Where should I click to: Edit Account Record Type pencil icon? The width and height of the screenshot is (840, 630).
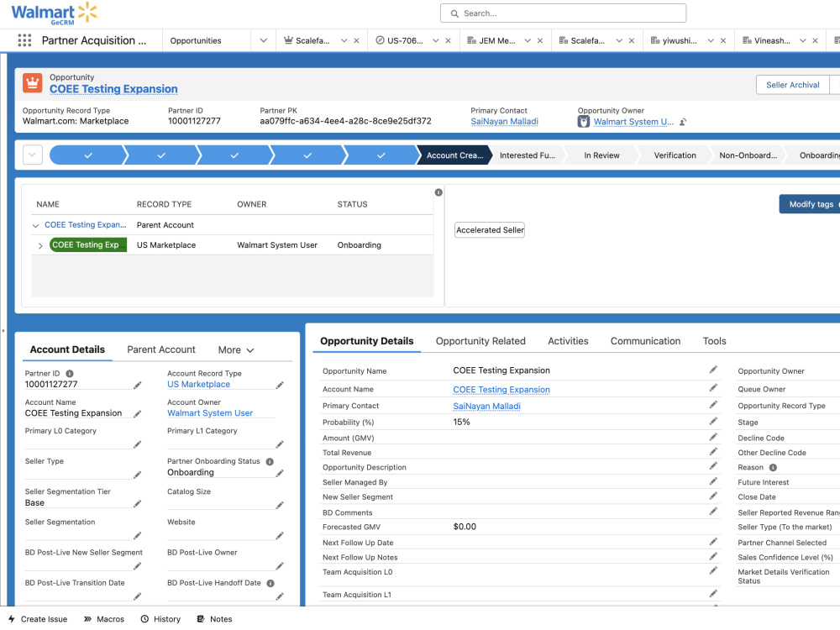(280, 385)
